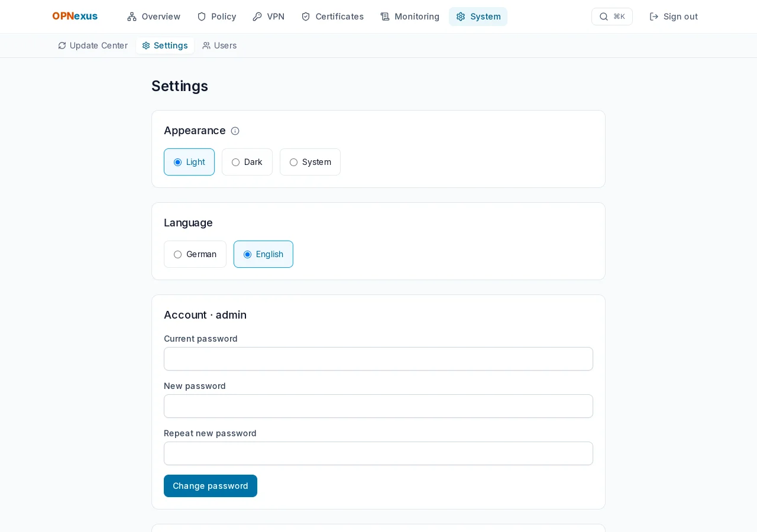Viewport: 757px width, 532px height.
Task: Open the Overview menu item label
Action: 161,17
